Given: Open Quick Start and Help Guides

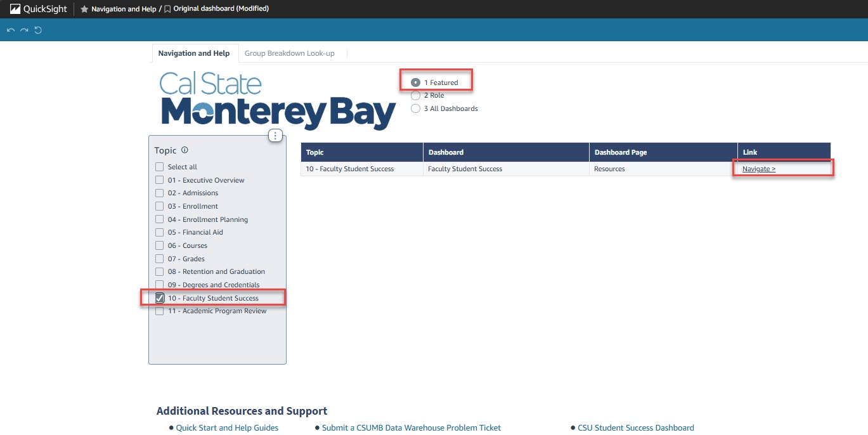Looking at the screenshot, I should [226, 427].
